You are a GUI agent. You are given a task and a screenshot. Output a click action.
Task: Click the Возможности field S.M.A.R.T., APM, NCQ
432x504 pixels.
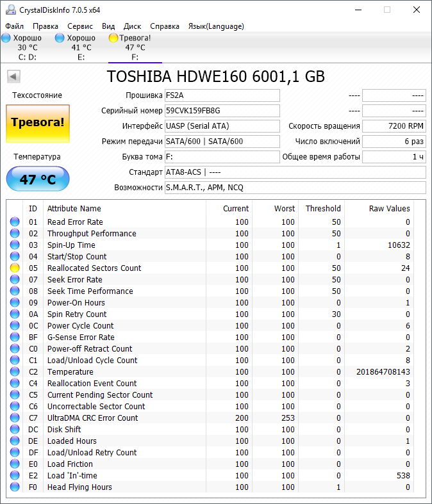[295, 188]
